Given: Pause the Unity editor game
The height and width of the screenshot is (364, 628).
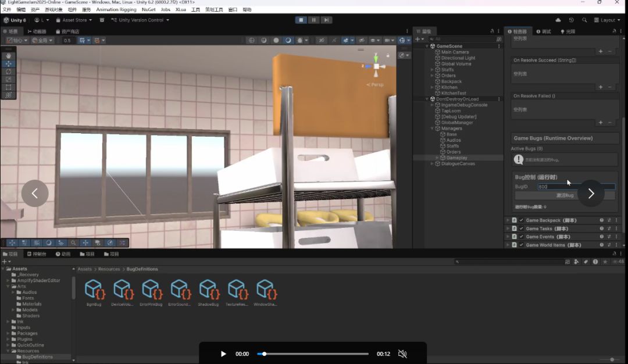Looking at the screenshot, I should point(313,20).
